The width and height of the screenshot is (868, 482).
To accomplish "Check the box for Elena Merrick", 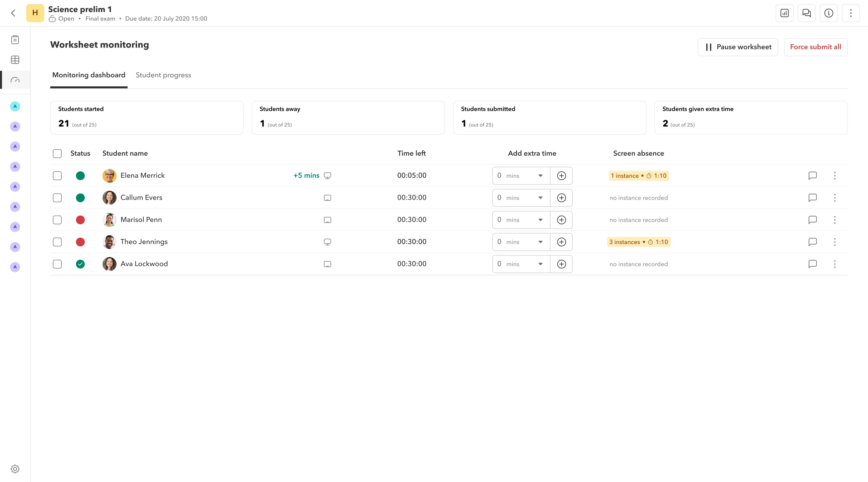I will [x=57, y=176].
